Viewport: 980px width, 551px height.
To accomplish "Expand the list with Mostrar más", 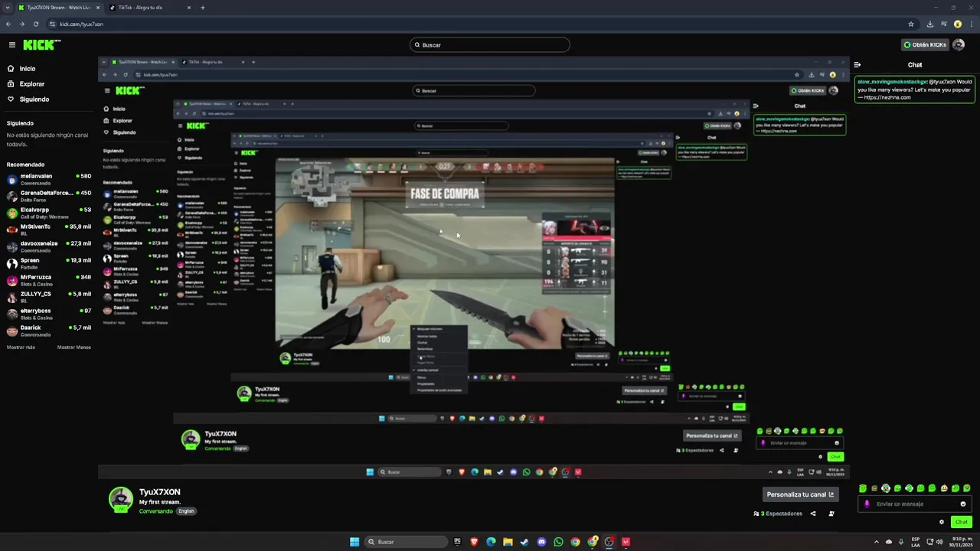I will (21, 347).
